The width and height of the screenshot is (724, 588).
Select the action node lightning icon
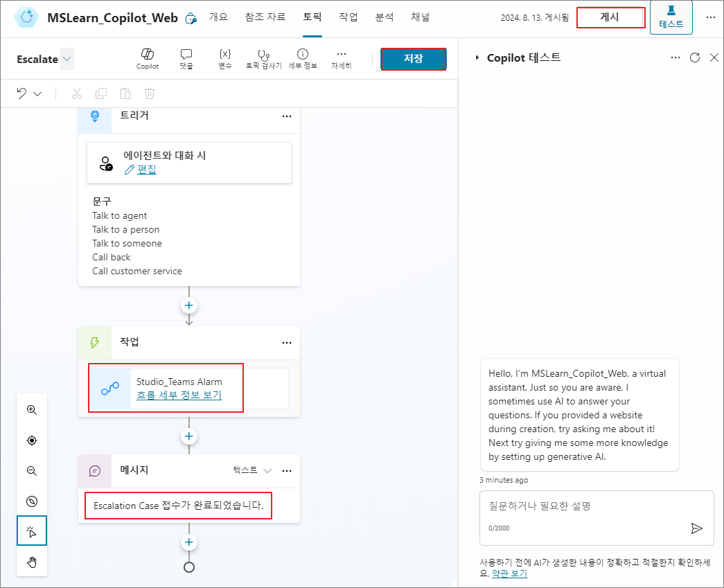(x=95, y=343)
